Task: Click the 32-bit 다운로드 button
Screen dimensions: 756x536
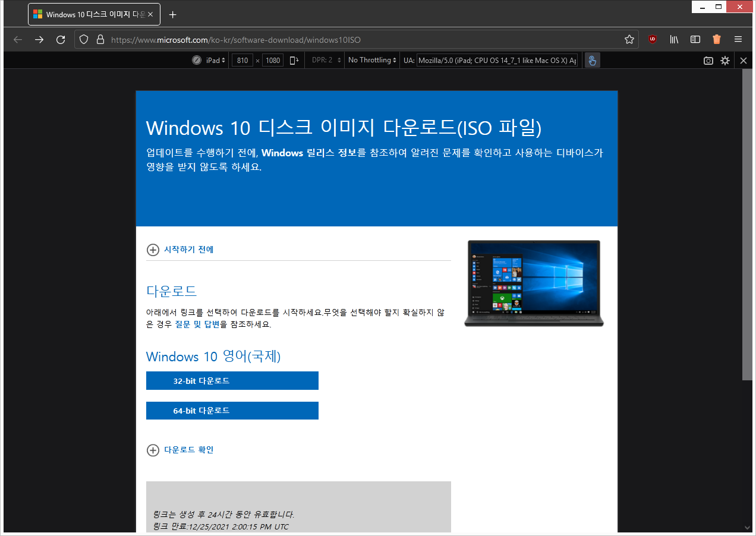Action: click(232, 381)
